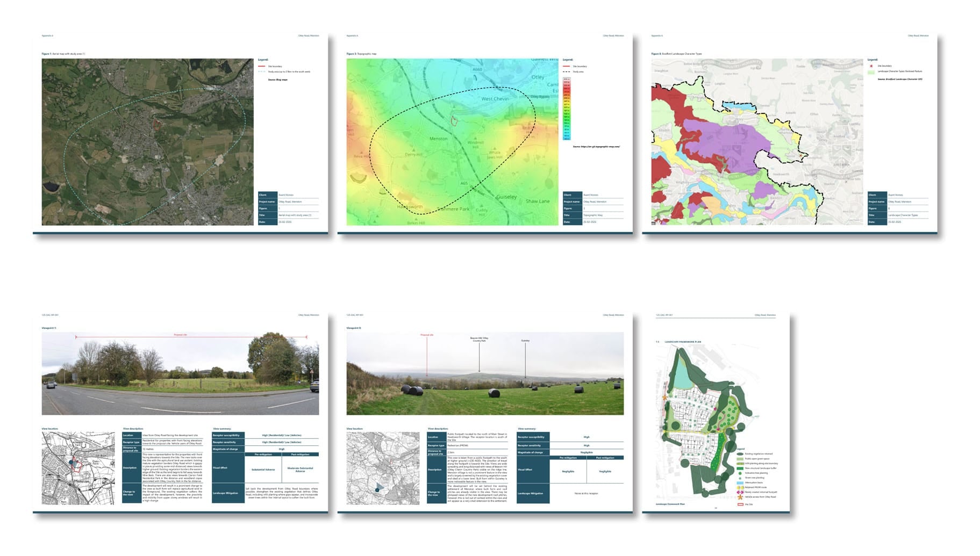980x556 pixels.
Task: Open the aerial map with study area page
Action: (x=180, y=134)
